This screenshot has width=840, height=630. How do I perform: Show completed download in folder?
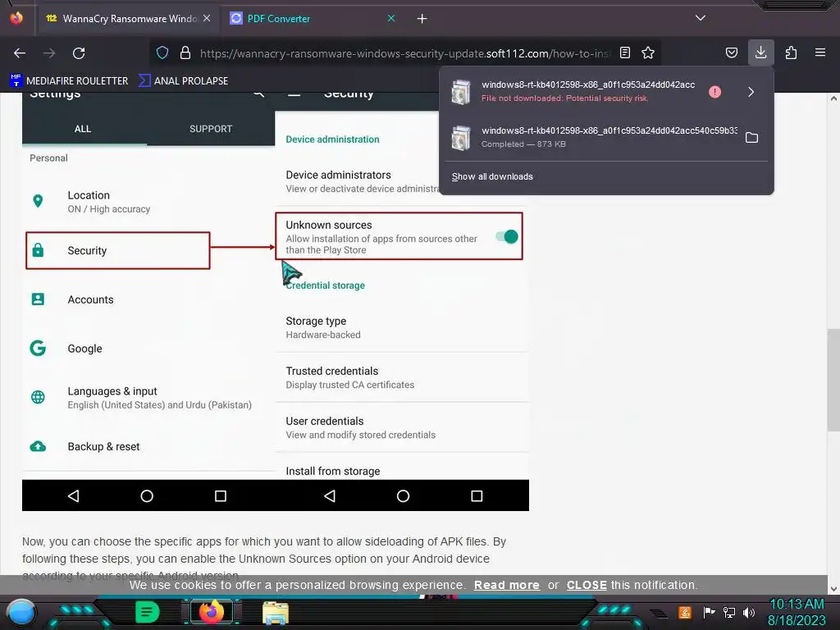click(751, 138)
